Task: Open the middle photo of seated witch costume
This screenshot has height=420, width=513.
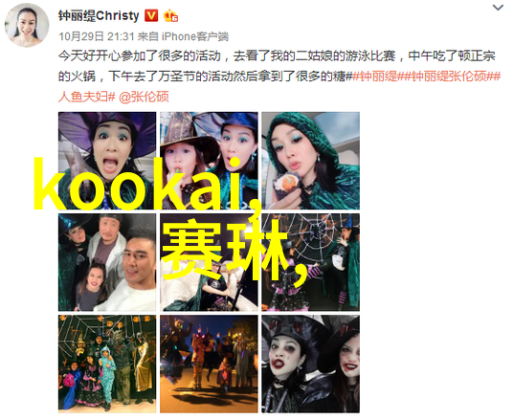Action: coord(209,262)
